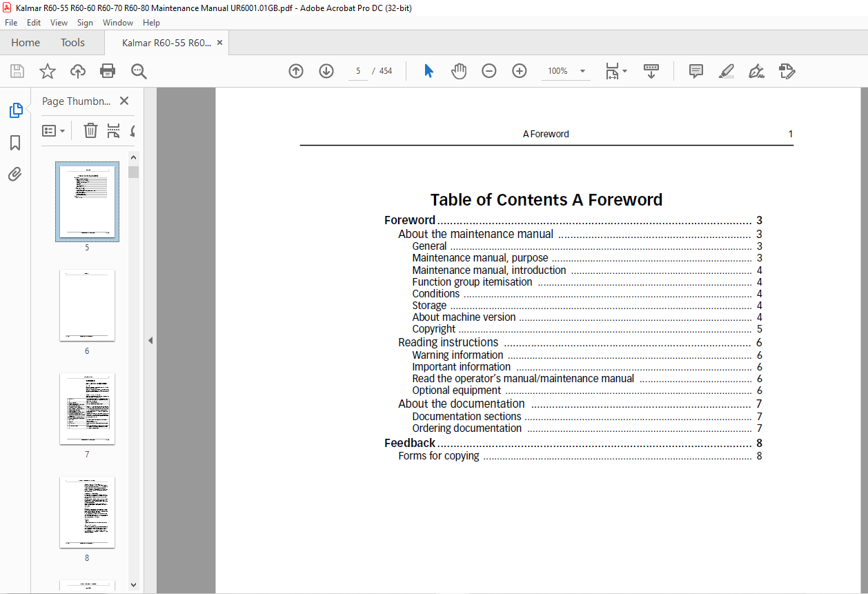Click the Copyright contents entry
Image resolution: width=868 pixels, height=594 pixels.
tap(586, 329)
